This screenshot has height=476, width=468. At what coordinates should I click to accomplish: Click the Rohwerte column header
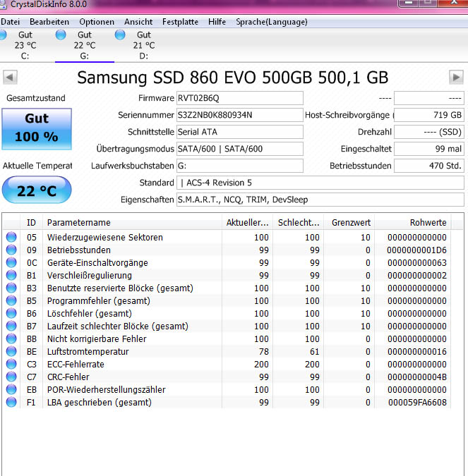click(x=413, y=223)
